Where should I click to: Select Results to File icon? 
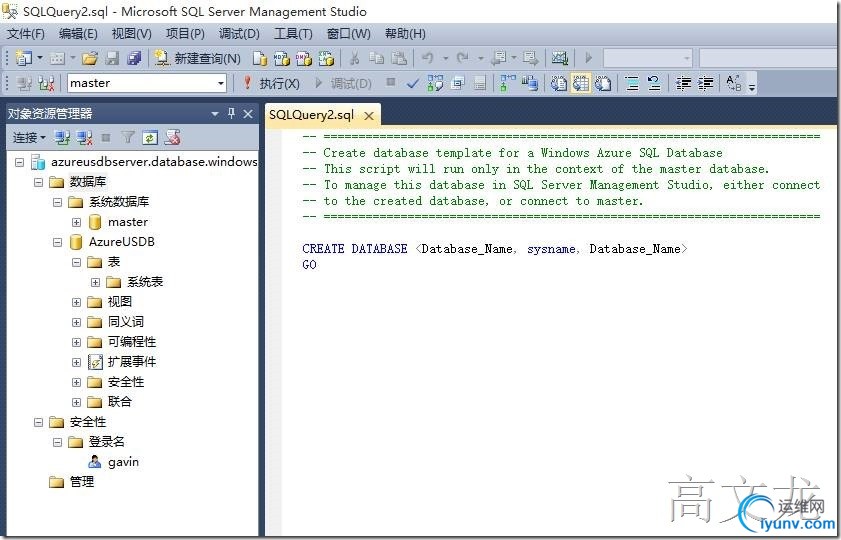coord(603,83)
